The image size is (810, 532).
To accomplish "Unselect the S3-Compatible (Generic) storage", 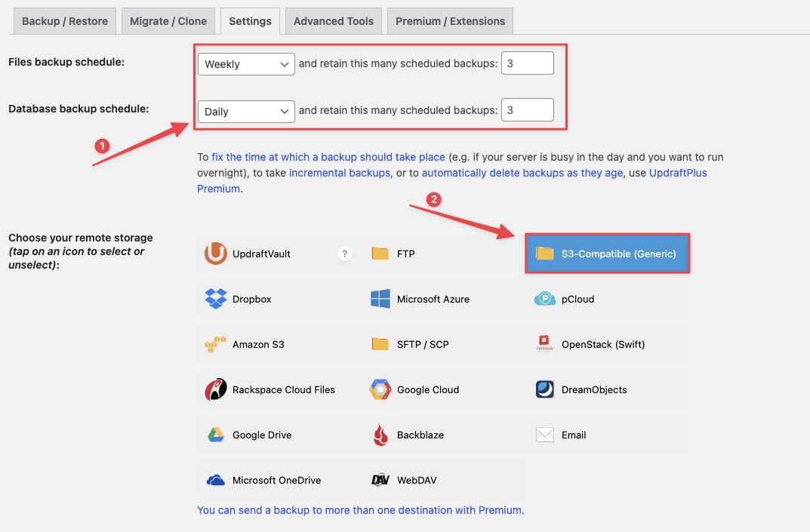I will pyautogui.click(x=607, y=254).
